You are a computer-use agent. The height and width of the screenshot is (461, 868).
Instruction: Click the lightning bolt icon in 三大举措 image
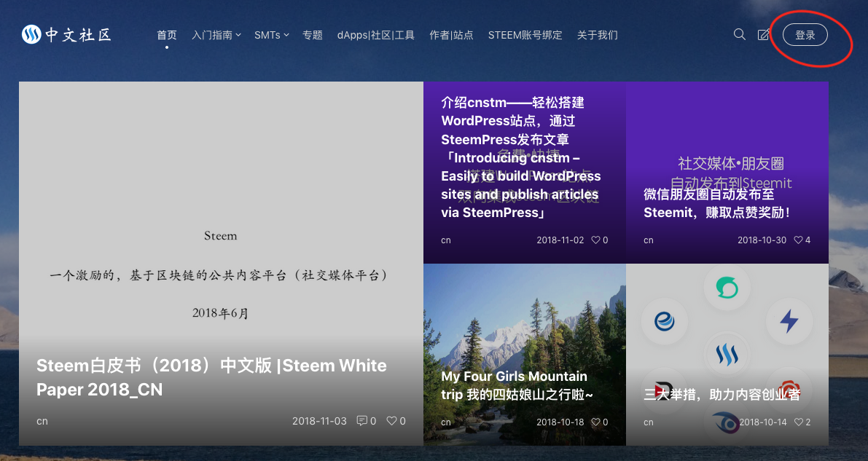coord(789,321)
